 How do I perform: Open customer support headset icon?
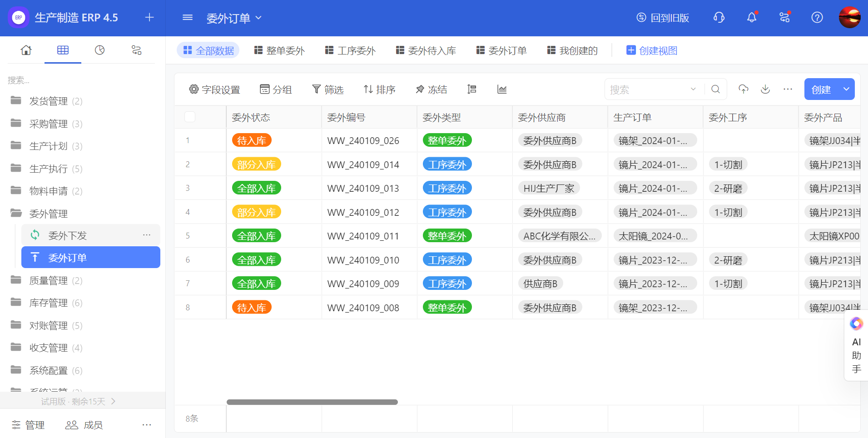pyautogui.click(x=719, y=17)
